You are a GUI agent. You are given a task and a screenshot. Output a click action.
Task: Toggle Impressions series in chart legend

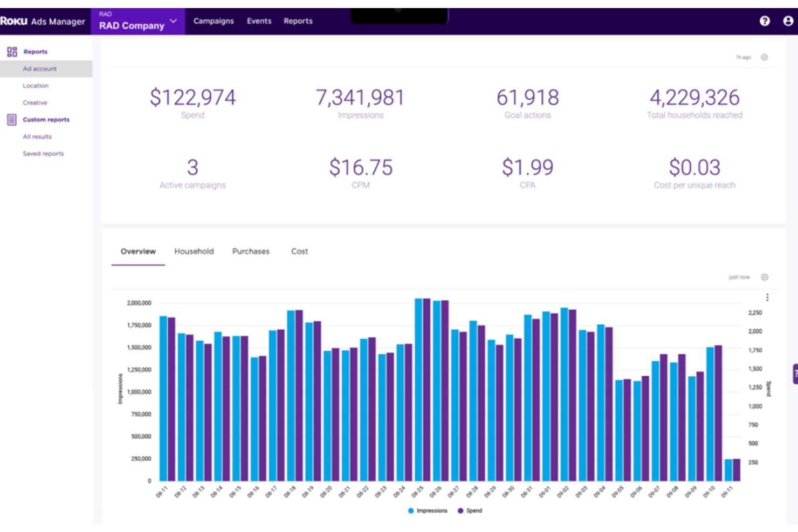pyautogui.click(x=428, y=510)
